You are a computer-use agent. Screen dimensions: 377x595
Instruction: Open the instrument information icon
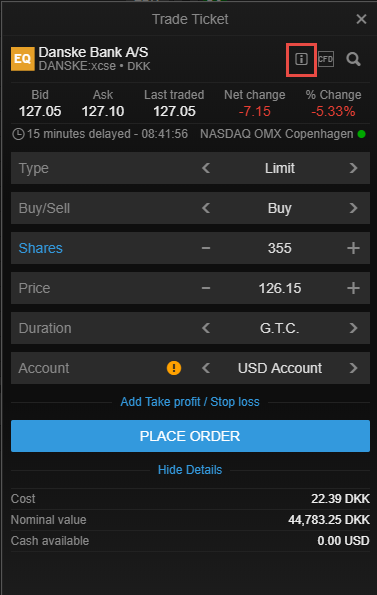click(301, 59)
